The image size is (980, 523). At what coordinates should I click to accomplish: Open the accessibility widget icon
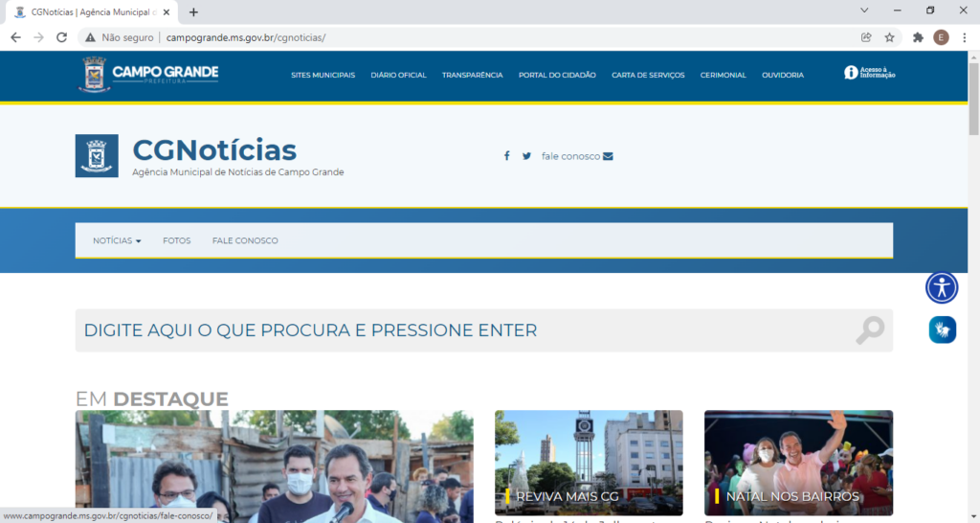tap(942, 287)
